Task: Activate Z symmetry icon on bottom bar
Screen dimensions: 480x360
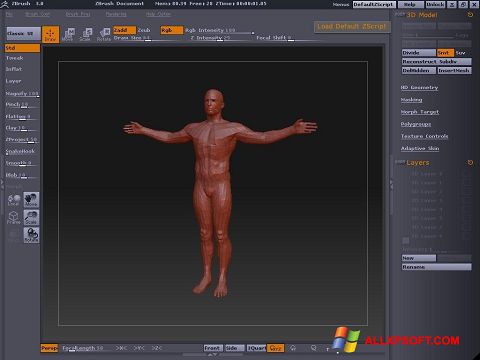Action: (x=157, y=348)
